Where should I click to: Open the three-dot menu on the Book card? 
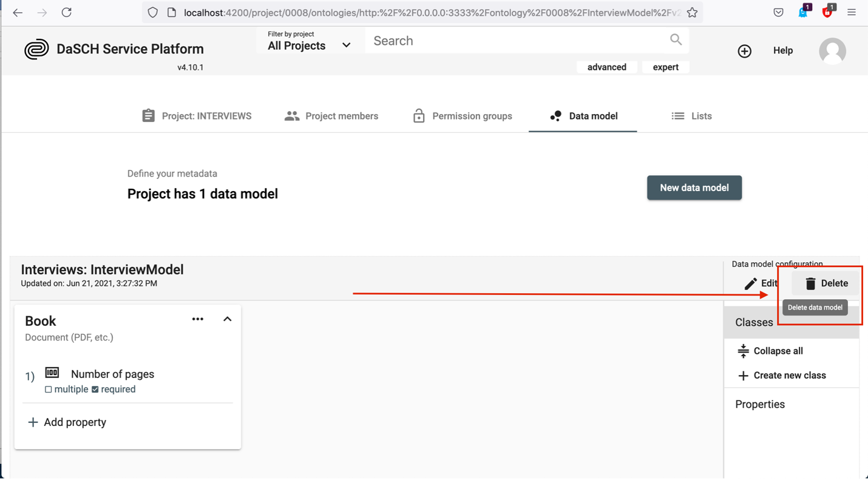[x=197, y=319]
